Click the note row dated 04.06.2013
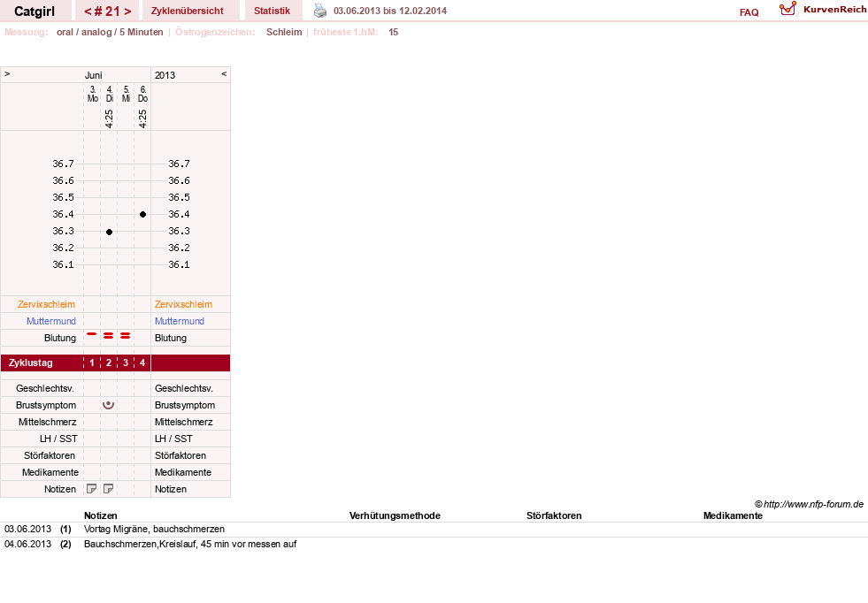868x603 pixels. [x=434, y=545]
